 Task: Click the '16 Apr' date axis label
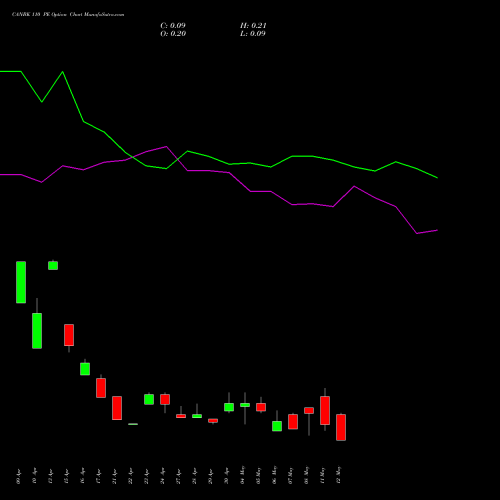(82, 476)
